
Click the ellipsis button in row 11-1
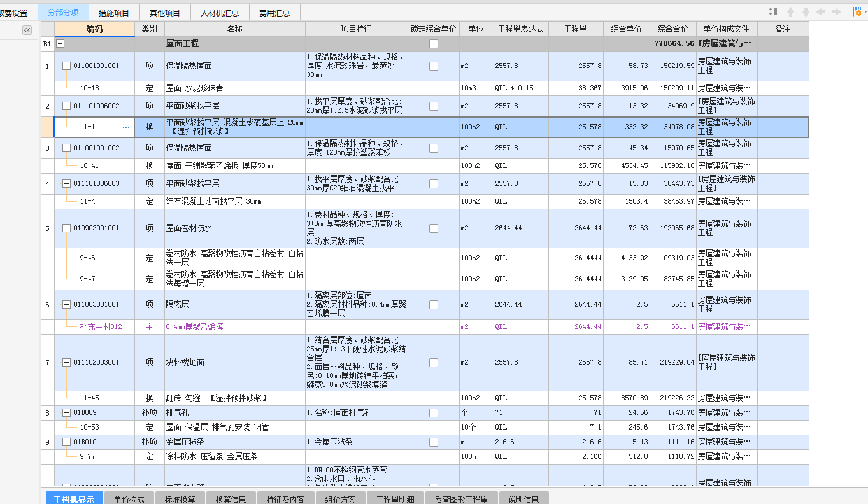[126, 127]
